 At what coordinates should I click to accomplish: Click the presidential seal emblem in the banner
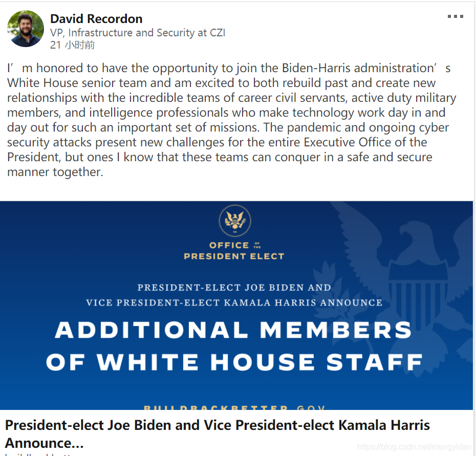[x=234, y=221]
